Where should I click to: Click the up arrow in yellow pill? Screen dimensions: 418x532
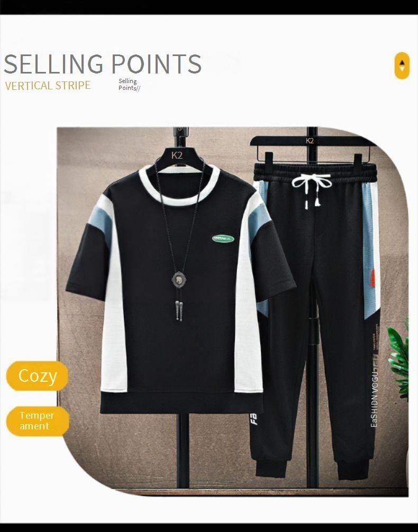402,62
